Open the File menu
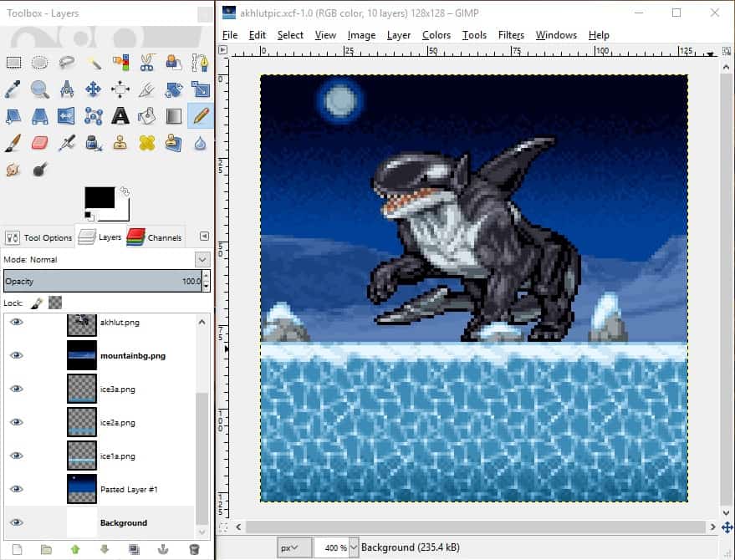The height and width of the screenshot is (560, 735). (x=230, y=35)
